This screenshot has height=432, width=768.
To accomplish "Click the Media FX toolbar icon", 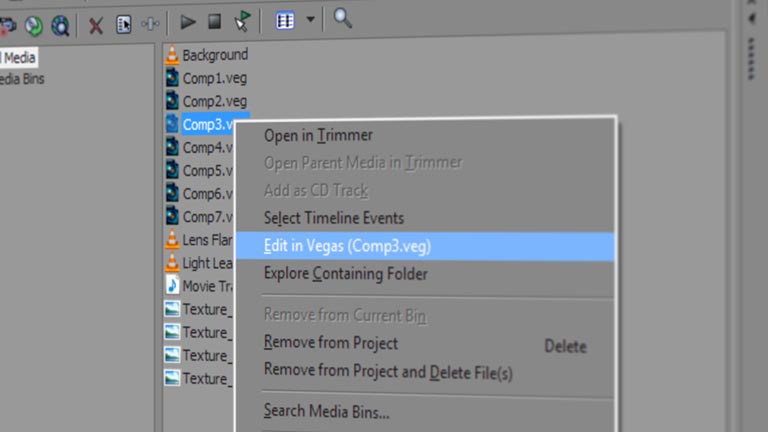I will 150,23.
